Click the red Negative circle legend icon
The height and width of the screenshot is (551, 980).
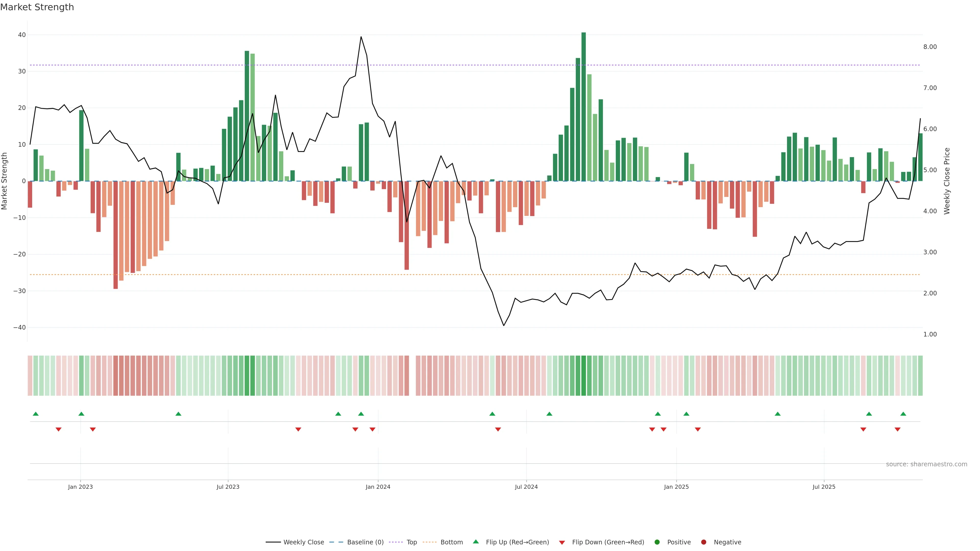703,542
